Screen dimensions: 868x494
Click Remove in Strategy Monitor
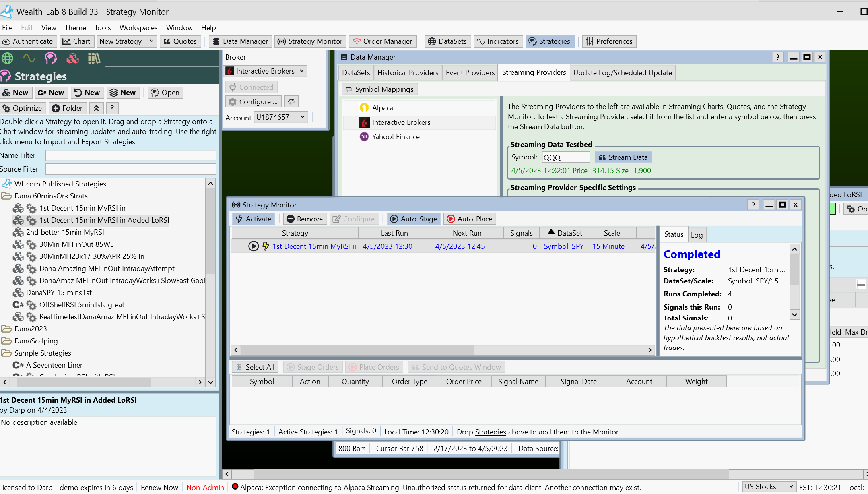[305, 219]
